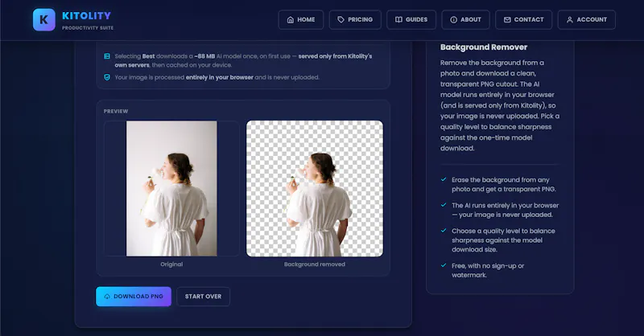644x336 pixels.
Task: Click 'Choose a quality level to balance' bullet
Action: click(503, 240)
